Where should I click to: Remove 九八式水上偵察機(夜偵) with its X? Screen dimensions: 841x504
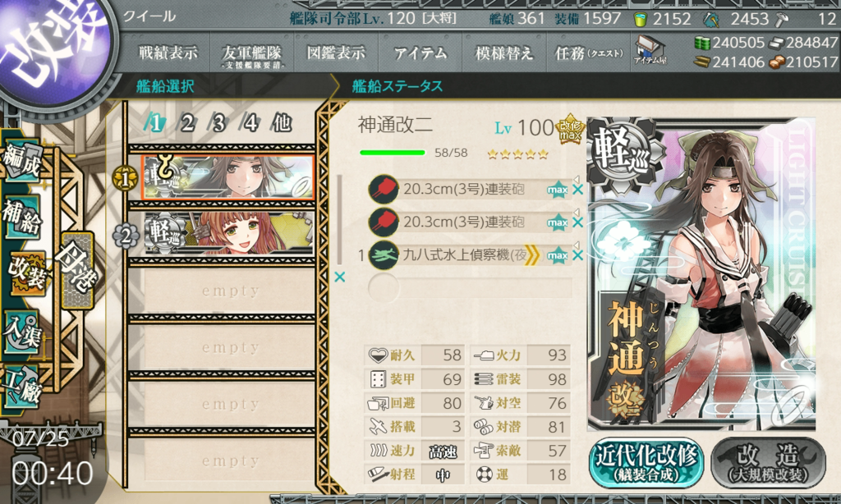(x=577, y=255)
